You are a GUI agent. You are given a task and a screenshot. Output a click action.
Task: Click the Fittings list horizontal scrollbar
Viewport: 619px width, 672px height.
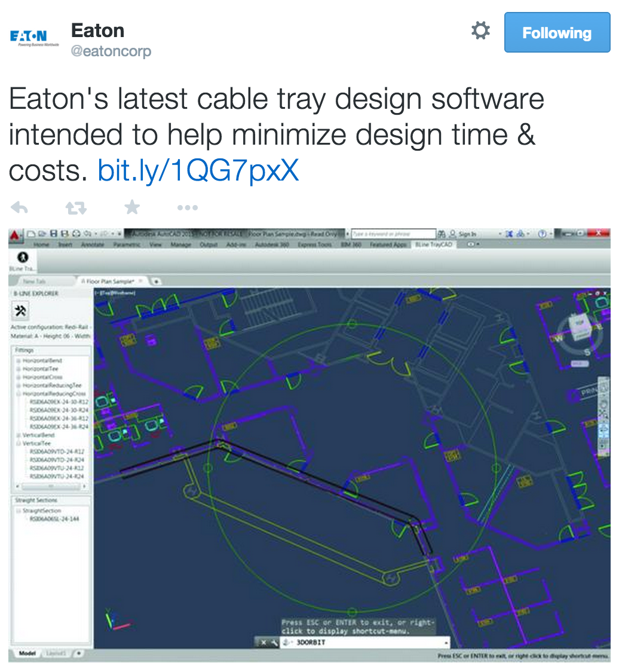coord(51,486)
